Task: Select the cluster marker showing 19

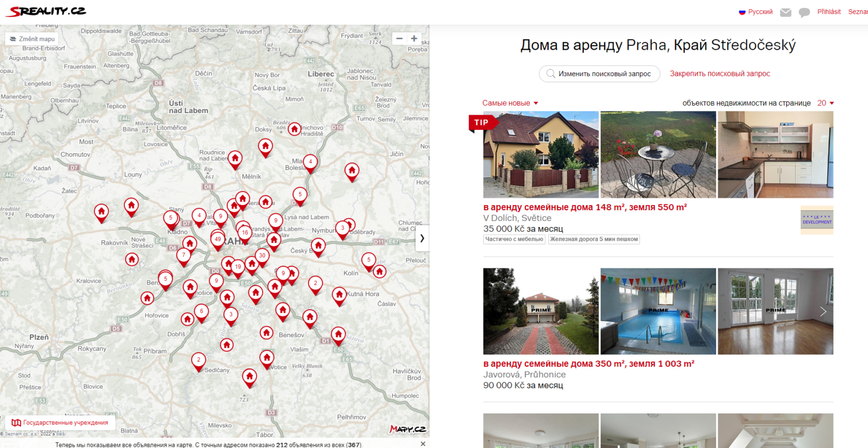Action: point(238,267)
